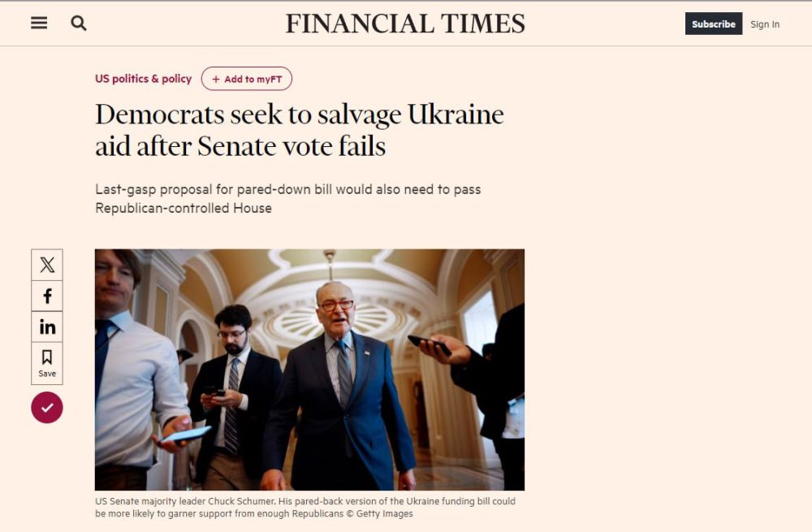Click the Financial Times masthead logo
This screenshot has width=812, height=532.
tap(405, 23)
